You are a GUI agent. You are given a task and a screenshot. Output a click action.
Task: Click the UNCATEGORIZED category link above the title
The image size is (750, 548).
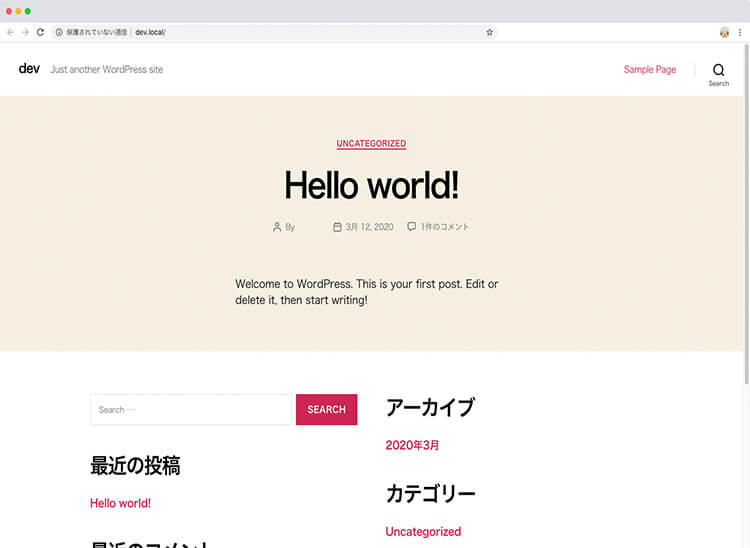[371, 144]
